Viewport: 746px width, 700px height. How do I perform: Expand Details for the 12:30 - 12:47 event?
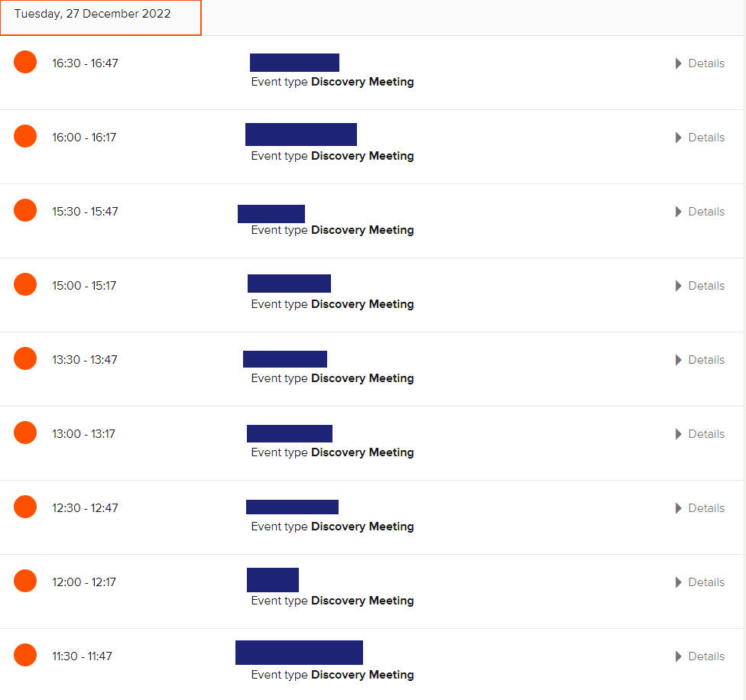pyautogui.click(x=700, y=508)
